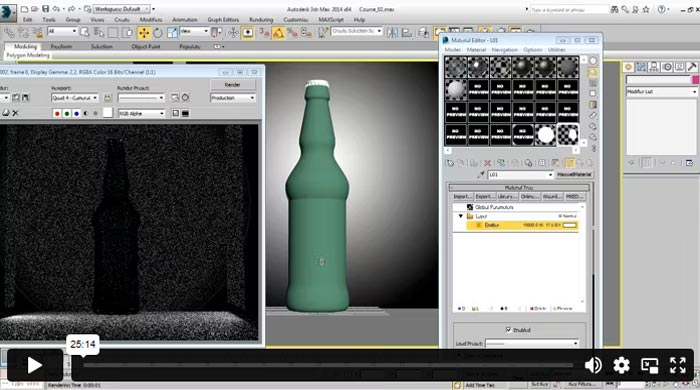Viewport: 700px width, 390px height.
Task: Toggle alpha channel display in render window
Action: click(86, 113)
